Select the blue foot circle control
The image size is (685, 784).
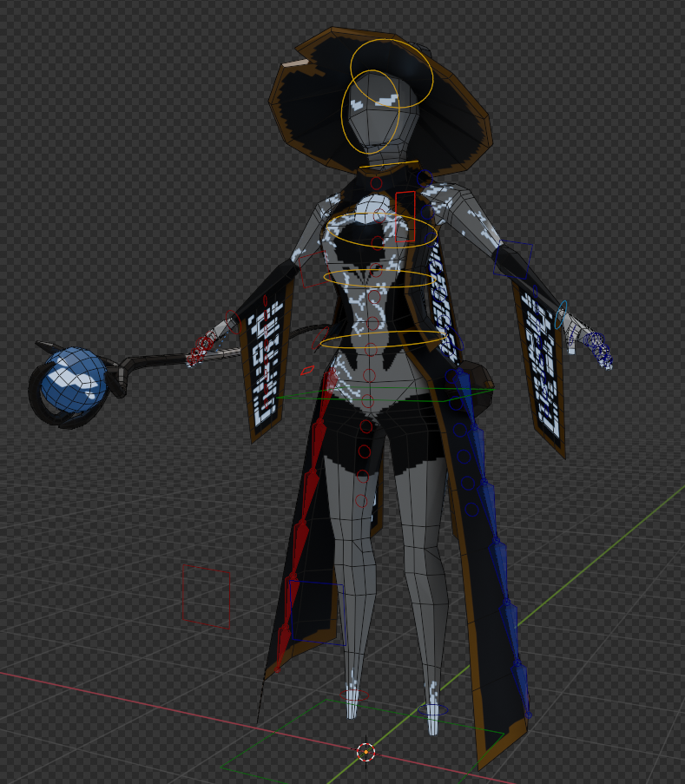coord(432,709)
